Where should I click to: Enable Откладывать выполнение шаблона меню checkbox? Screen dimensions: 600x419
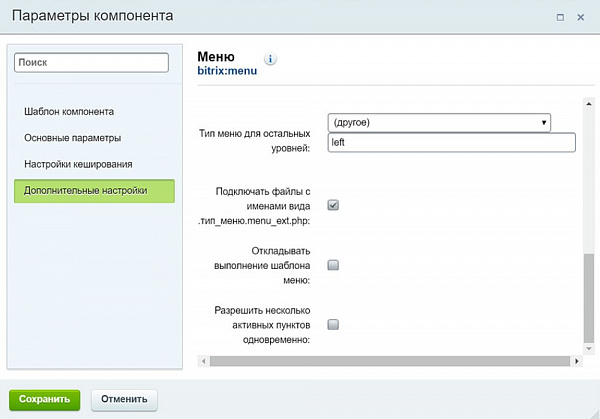[333, 265]
